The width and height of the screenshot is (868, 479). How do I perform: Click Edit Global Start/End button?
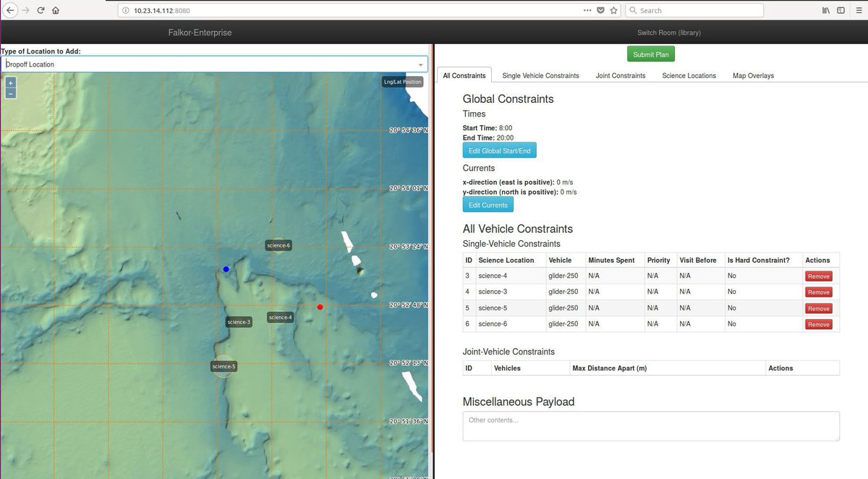tap(500, 151)
